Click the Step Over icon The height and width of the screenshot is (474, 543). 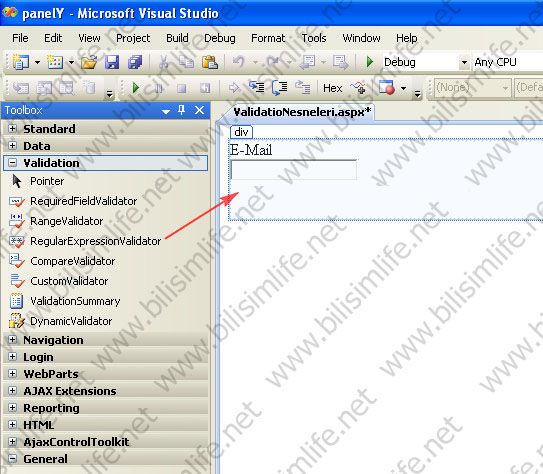pyautogui.click(x=279, y=88)
